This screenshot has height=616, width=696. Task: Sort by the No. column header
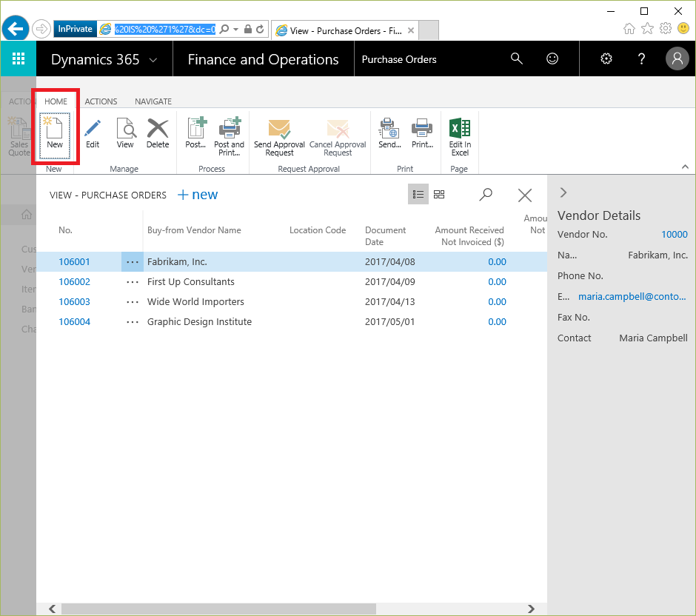click(65, 230)
